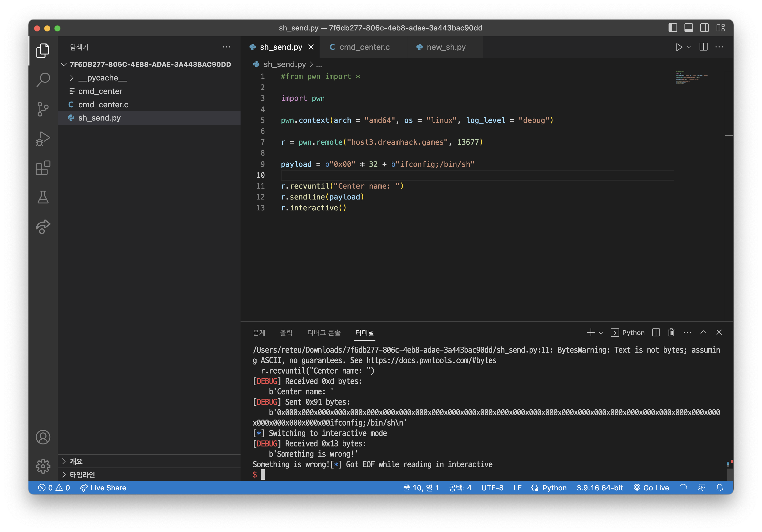Viewport: 762px width, 532px height.
Task: Open cmd_center.c file in explorer
Action: tap(103, 105)
